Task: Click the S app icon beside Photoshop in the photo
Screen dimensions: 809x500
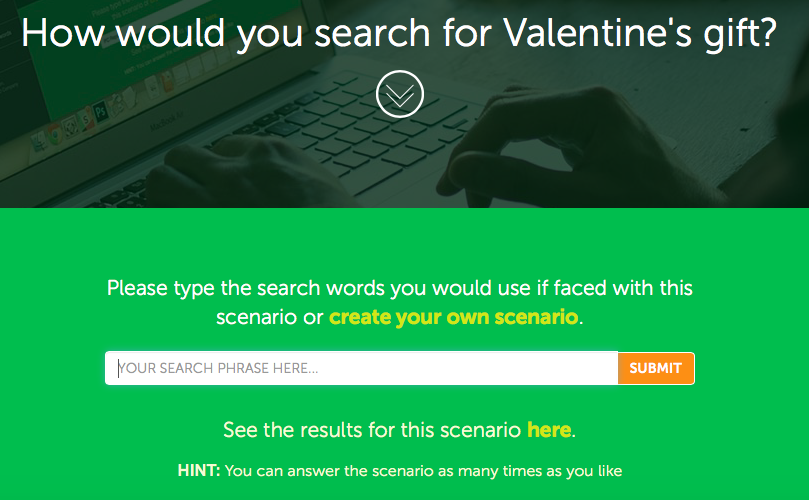Action: tap(86, 119)
